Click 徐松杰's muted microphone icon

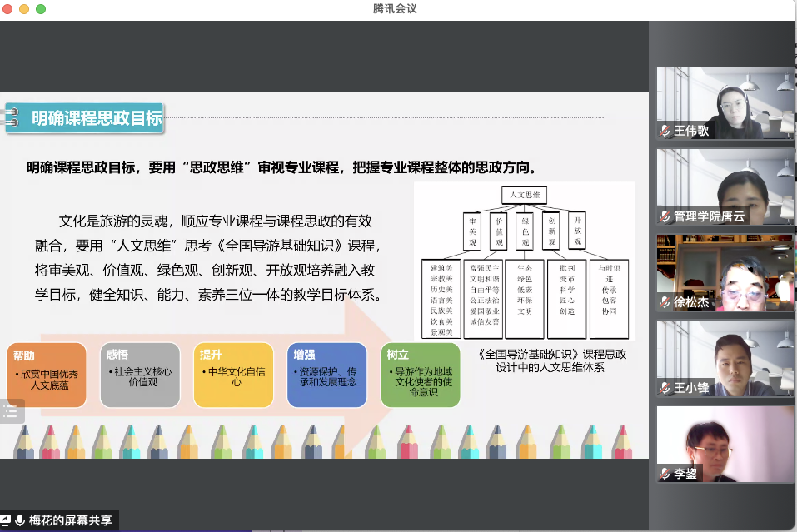pos(665,302)
